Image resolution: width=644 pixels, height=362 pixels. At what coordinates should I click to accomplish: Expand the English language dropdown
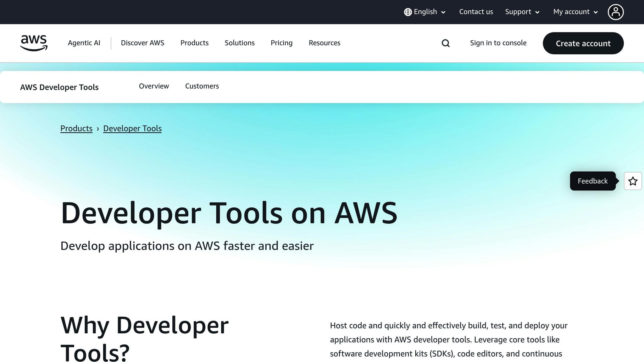(x=425, y=12)
